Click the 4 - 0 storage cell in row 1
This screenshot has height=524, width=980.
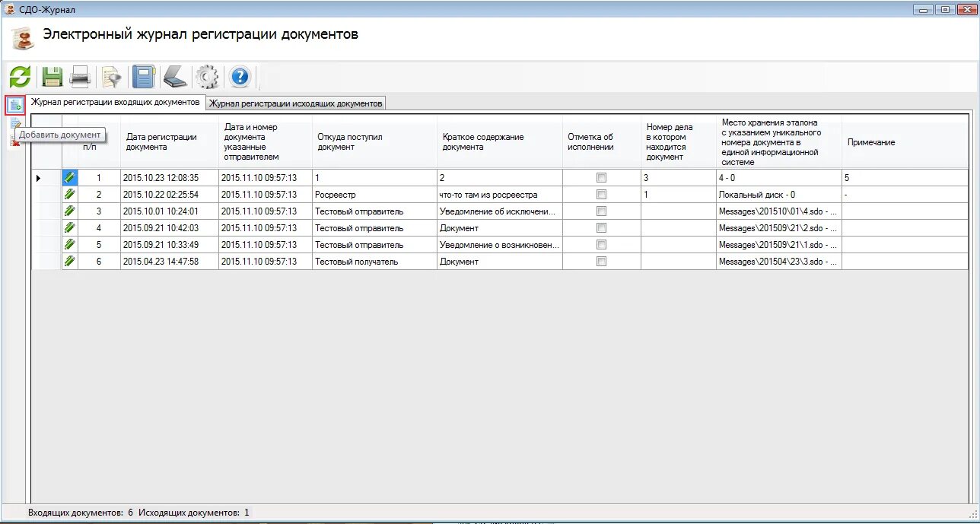tap(778, 177)
